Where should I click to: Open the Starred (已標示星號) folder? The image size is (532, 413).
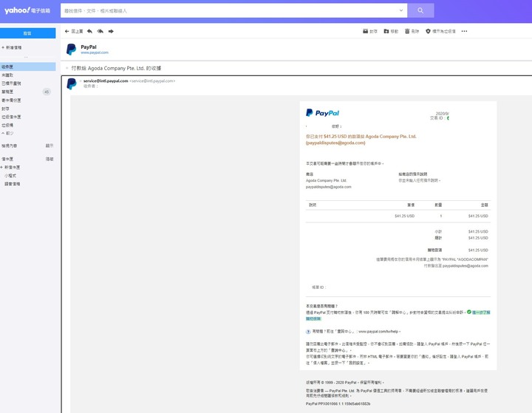click(x=11, y=83)
